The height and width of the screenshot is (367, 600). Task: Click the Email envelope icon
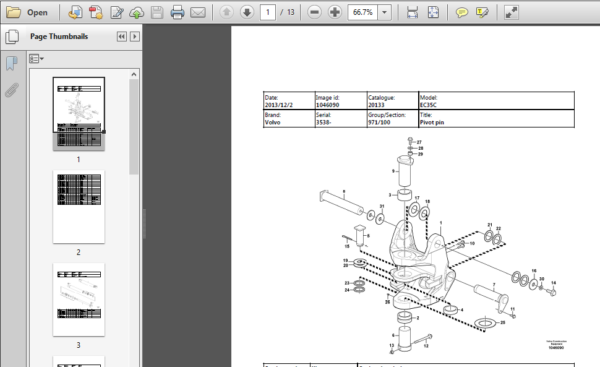pos(198,13)
